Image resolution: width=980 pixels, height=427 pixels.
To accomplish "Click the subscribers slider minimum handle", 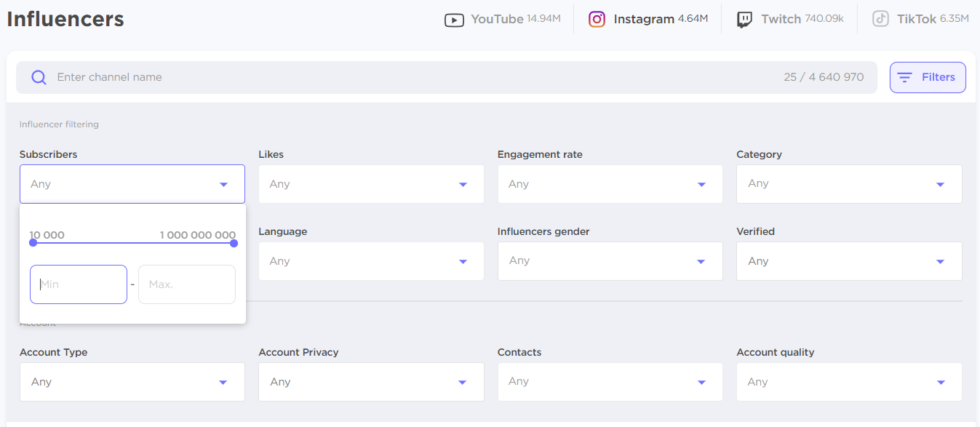I will coord(33,243).
